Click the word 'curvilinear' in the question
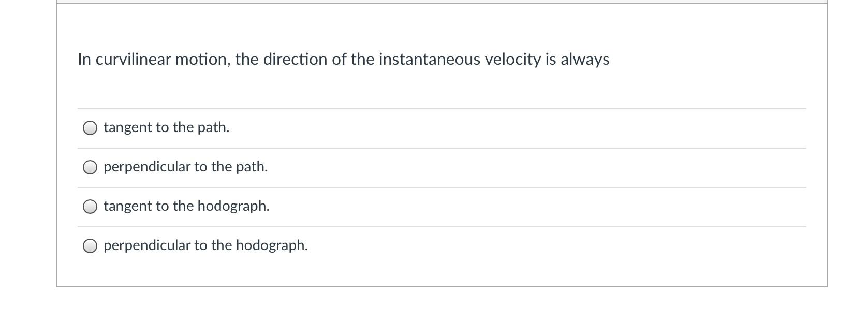 (x=133, y=60)
